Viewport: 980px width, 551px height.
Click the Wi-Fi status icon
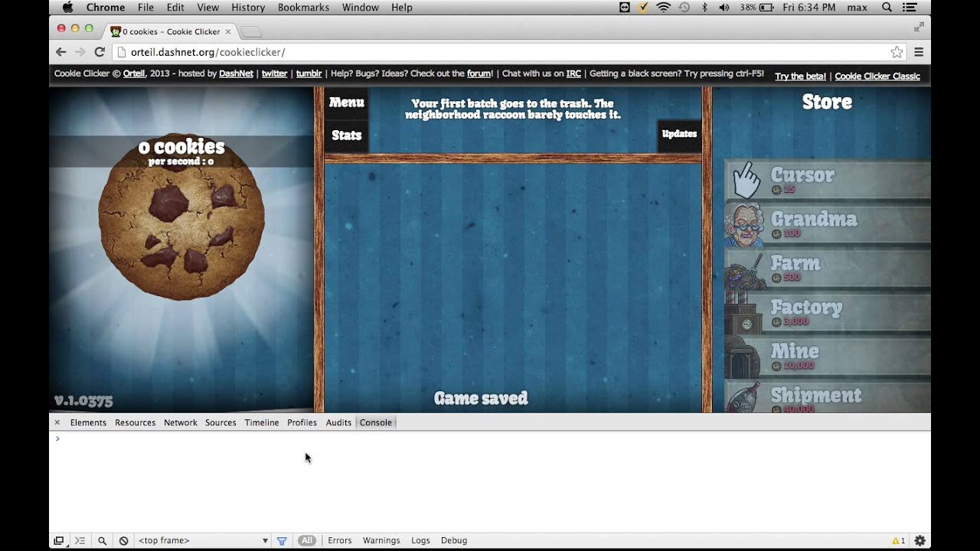(663, 8)
